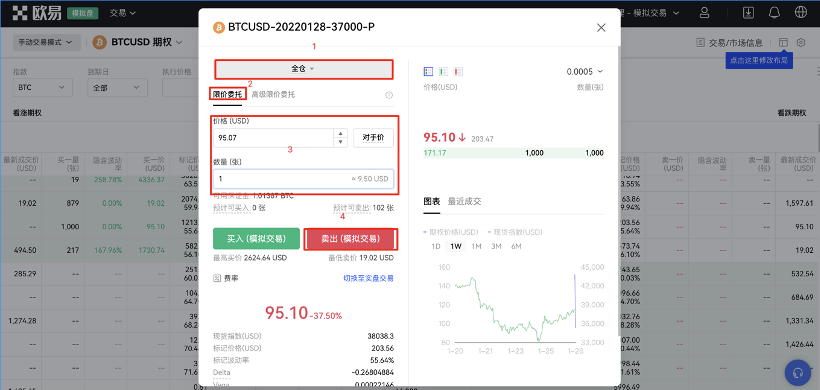Click 切换至实盘交易 link

(368, 278)
